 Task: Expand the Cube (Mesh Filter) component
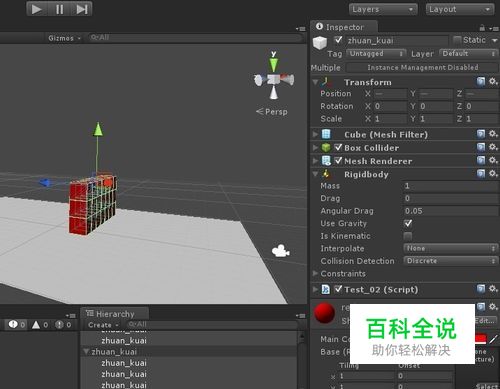(315, 134)
